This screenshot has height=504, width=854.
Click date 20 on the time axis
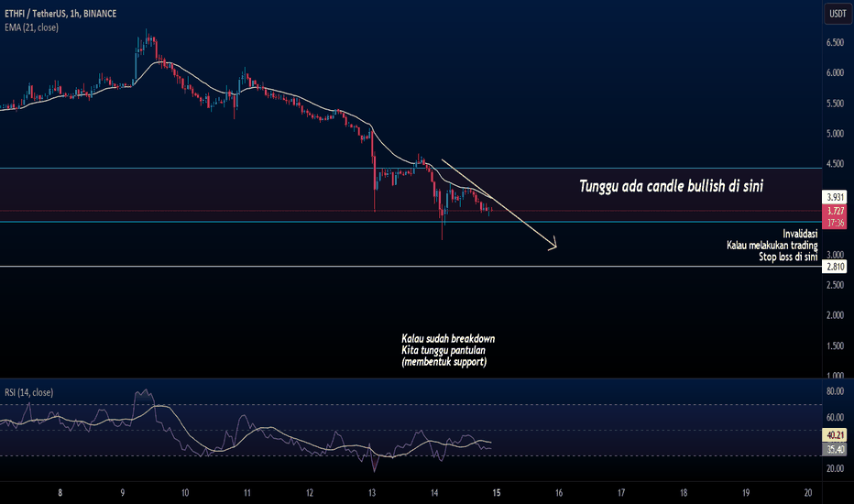tap(808, 493)
